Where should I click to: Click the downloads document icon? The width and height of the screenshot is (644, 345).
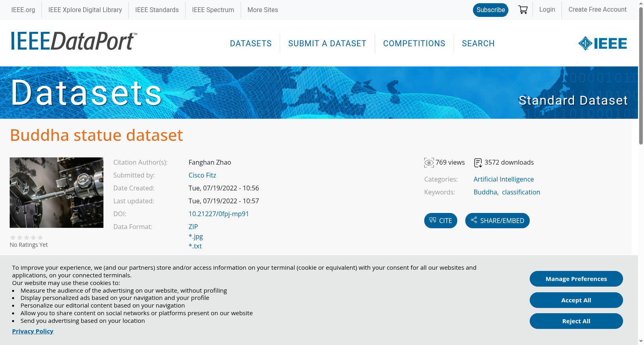click(x=478, y=163)
